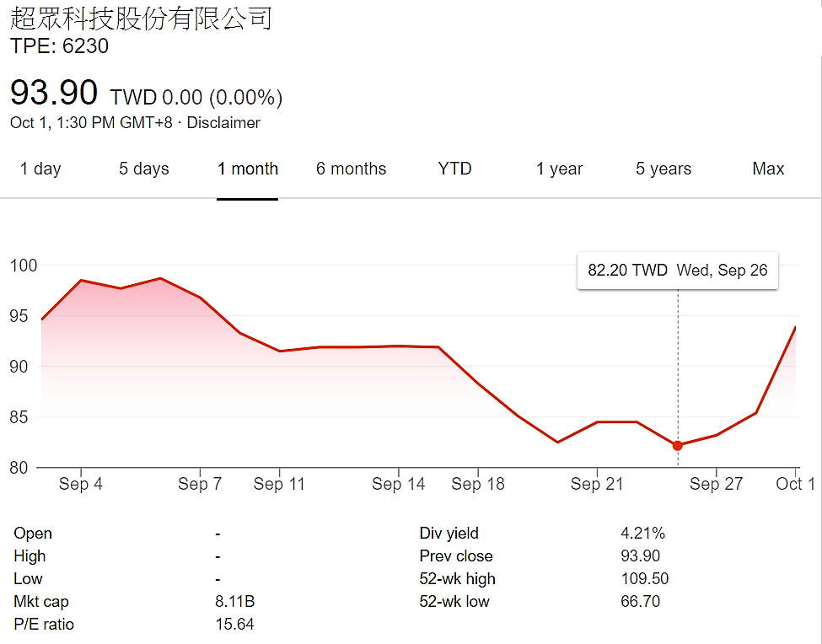822x644 pixels.
Task: Open the Disclaimer link
Action: [x=223, y=122]
